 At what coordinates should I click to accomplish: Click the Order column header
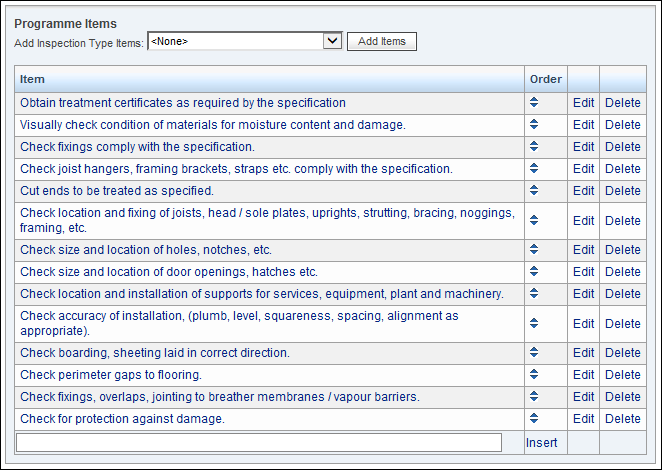(x=545, y=79)
